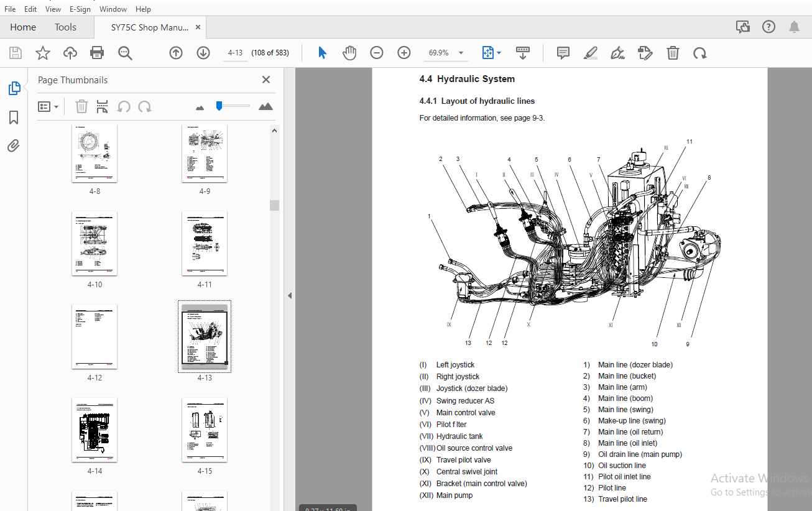
Task: Switch to the Home tab
Action: pos(23,27)
